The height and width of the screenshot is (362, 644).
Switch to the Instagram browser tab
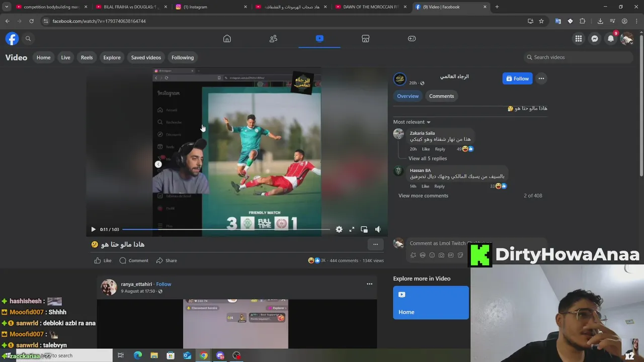(x=211, y=7)
